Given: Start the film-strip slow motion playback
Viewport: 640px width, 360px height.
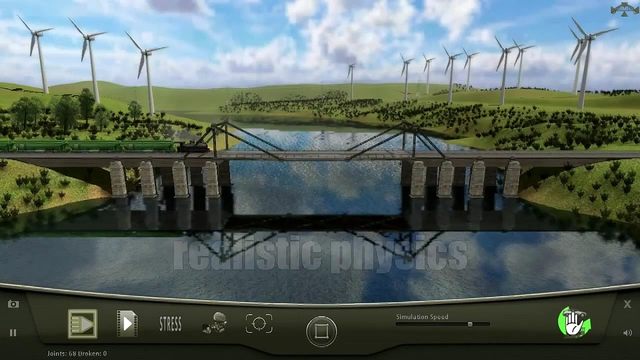Looking at the screenshot, I should [x=127, y=324].
